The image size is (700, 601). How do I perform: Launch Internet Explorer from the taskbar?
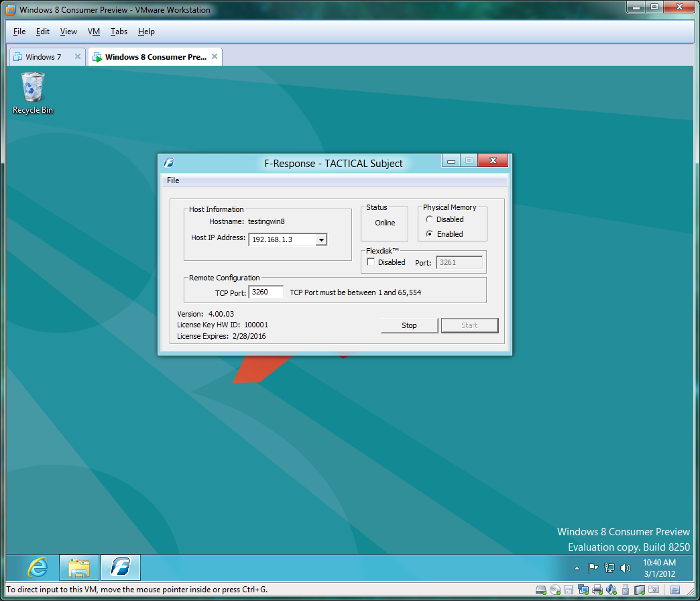point(38,567)
